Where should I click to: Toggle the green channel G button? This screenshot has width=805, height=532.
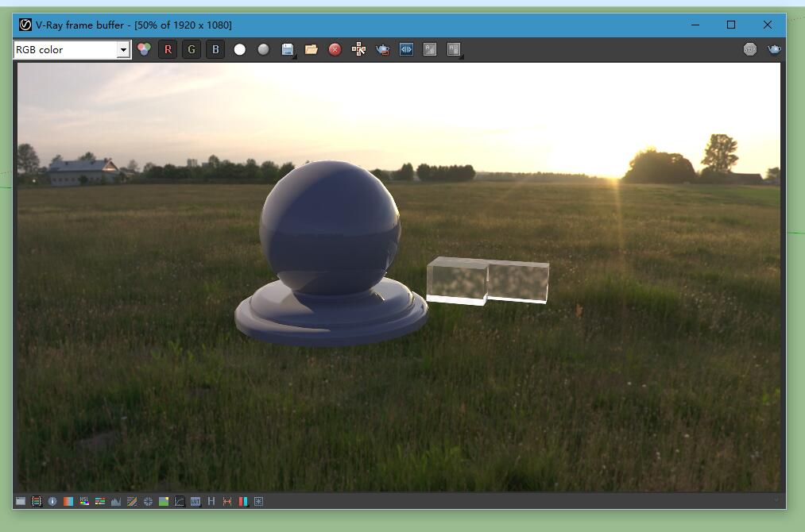[192, 50]
